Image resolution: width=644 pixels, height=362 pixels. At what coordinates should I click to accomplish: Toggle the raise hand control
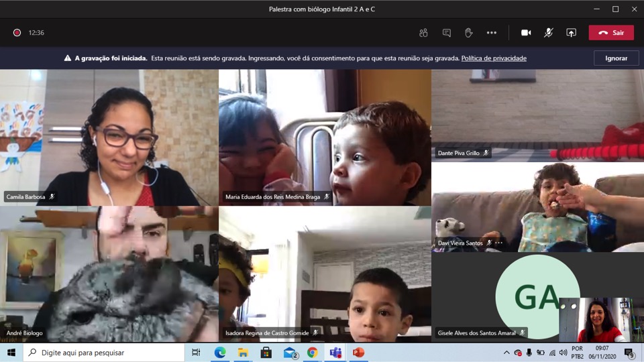pyautogui.click(x=469, y=33)
